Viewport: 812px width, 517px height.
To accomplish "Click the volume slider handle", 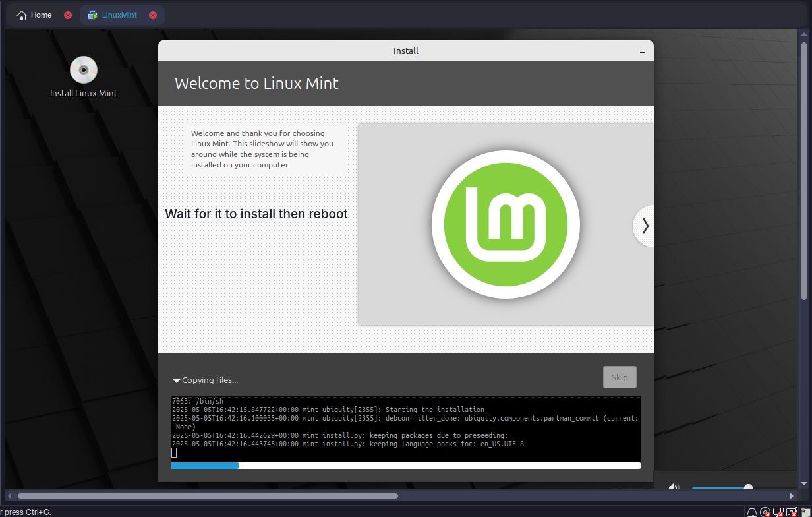I will 748,487.
